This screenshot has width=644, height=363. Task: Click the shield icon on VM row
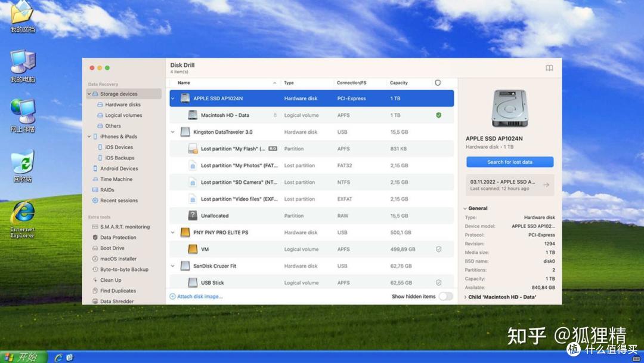coord(439,249)
